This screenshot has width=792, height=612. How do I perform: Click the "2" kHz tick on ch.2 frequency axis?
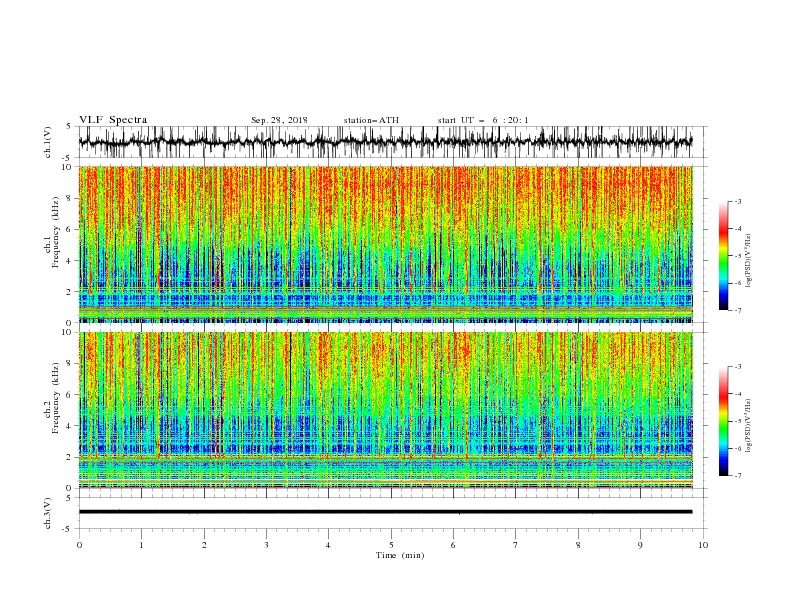(69, 457)
